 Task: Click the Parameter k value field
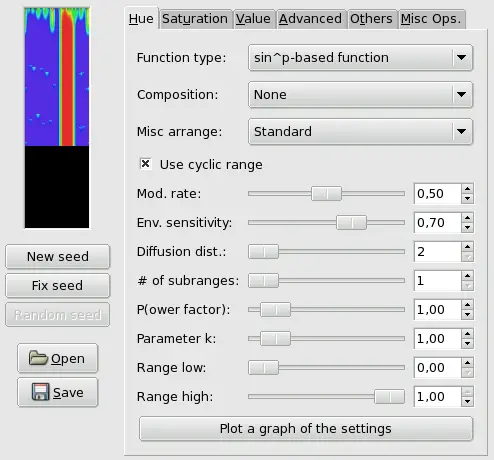438,339
